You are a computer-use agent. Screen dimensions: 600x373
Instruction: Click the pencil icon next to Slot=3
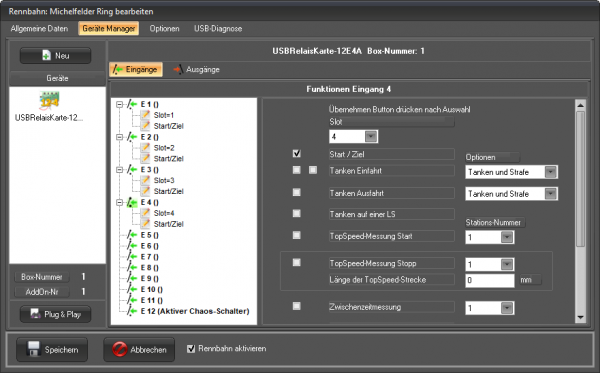pos(145,180)
